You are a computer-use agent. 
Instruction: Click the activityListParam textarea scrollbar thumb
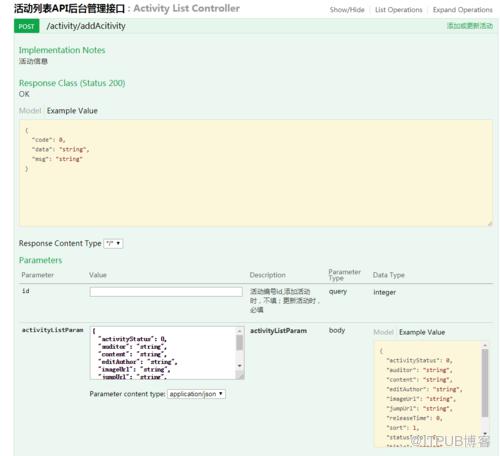click(x=239, y=343)
